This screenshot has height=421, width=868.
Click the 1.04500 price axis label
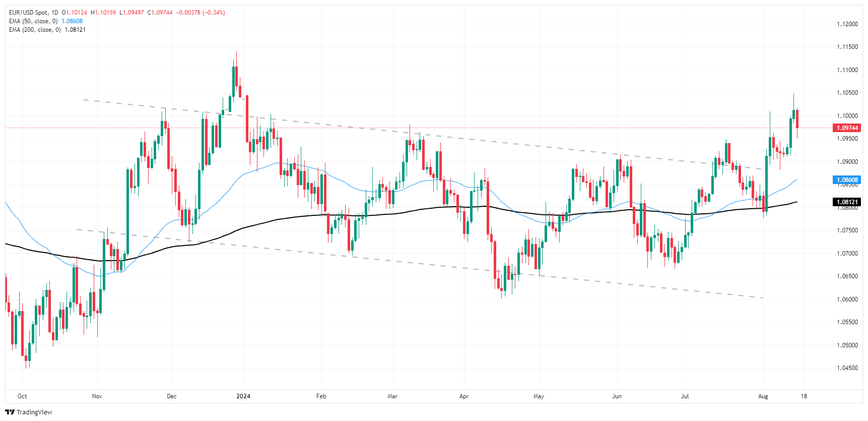click(x=847, y=368)
